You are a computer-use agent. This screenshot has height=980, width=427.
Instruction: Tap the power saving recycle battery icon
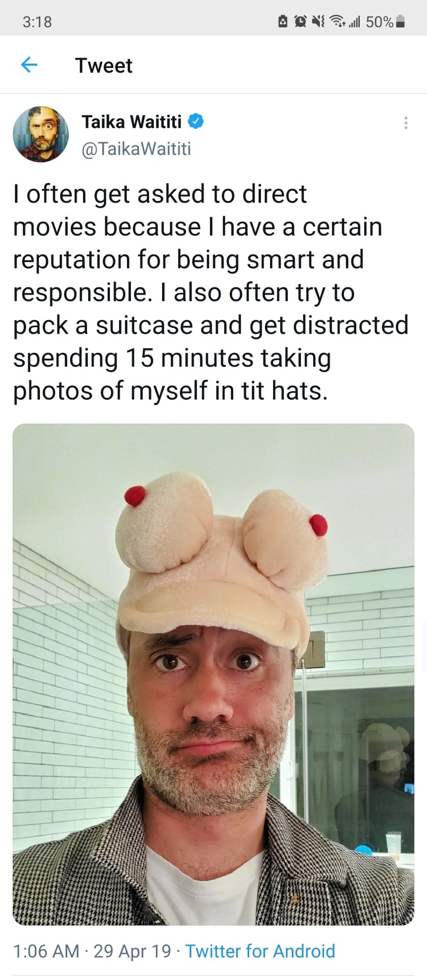[x=284, y=21]
